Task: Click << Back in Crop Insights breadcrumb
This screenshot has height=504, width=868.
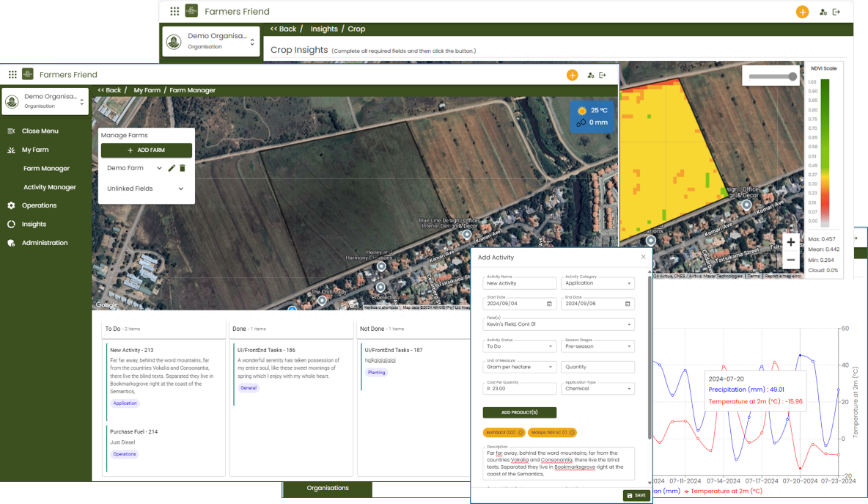Action: tap(283, 29)
